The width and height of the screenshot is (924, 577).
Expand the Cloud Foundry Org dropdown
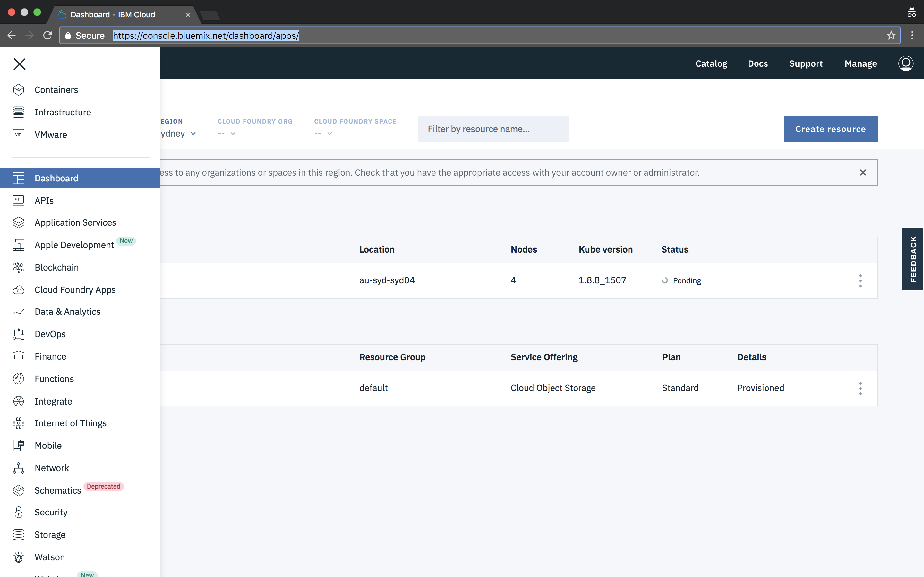tap(233, 134)
